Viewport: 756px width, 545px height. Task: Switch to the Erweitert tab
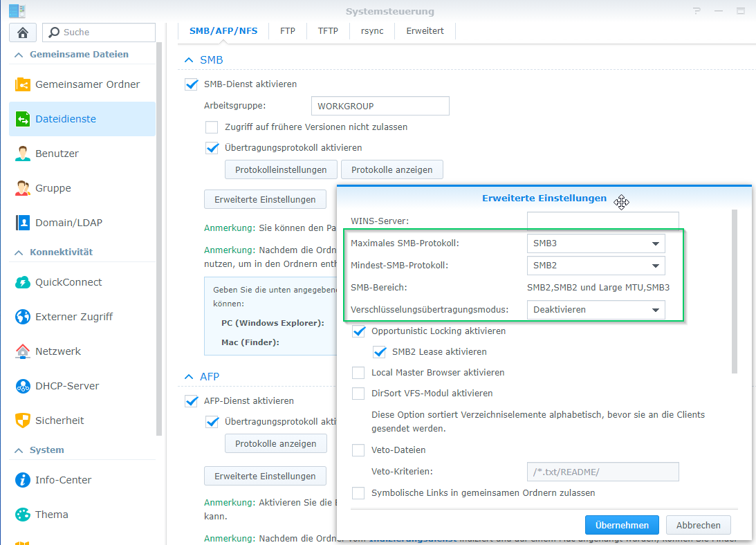[x=425, y=31]
